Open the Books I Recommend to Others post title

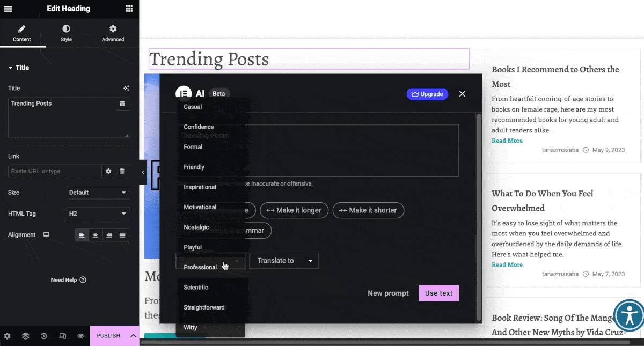(555, 77)
